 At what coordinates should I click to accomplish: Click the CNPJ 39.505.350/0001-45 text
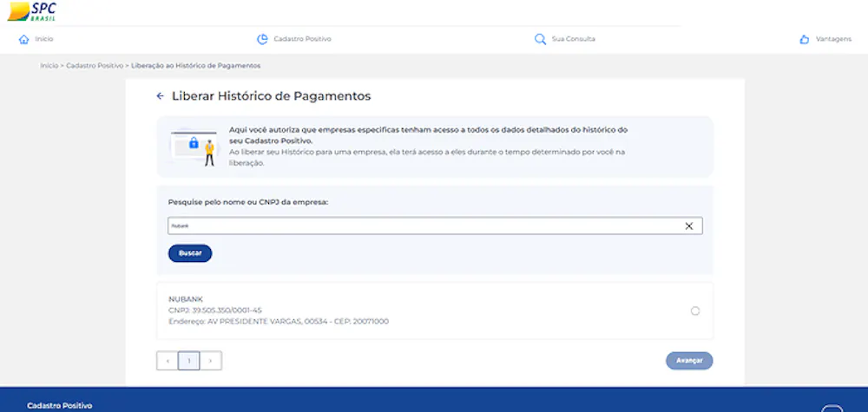coord(214,311)
